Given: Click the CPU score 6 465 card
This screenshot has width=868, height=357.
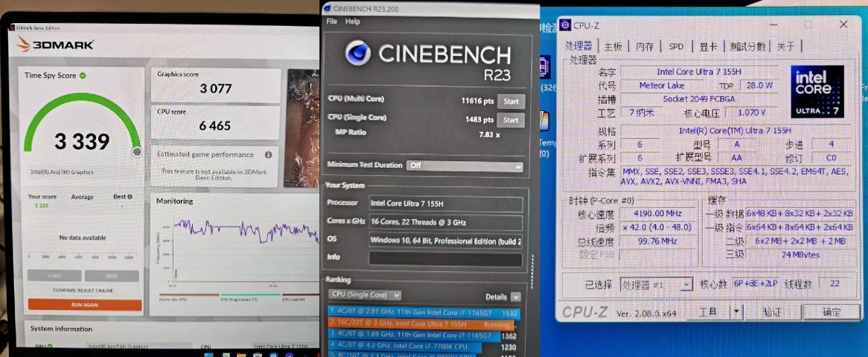Looking at the screenshot, I should pos(216,122).
